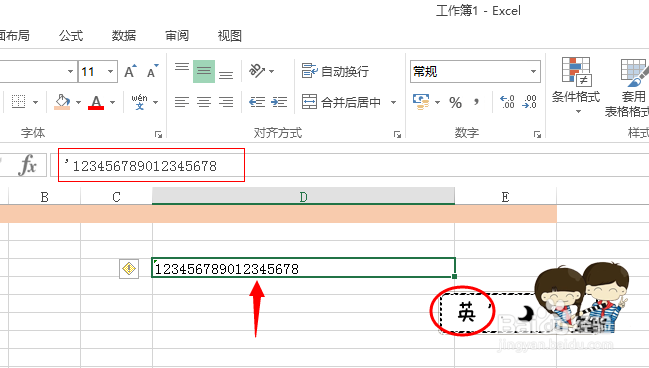Open fill color dropdown arrow
649x368 pixels.
pos(79,102)
